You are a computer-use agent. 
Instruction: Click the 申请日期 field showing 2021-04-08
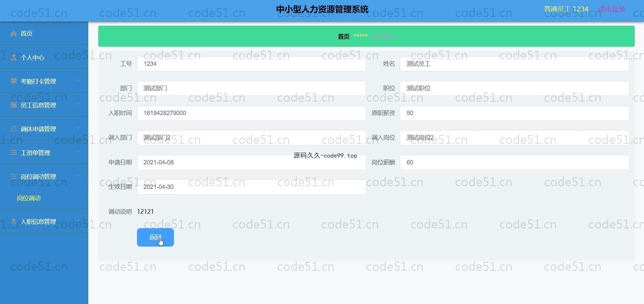point(251,162)
